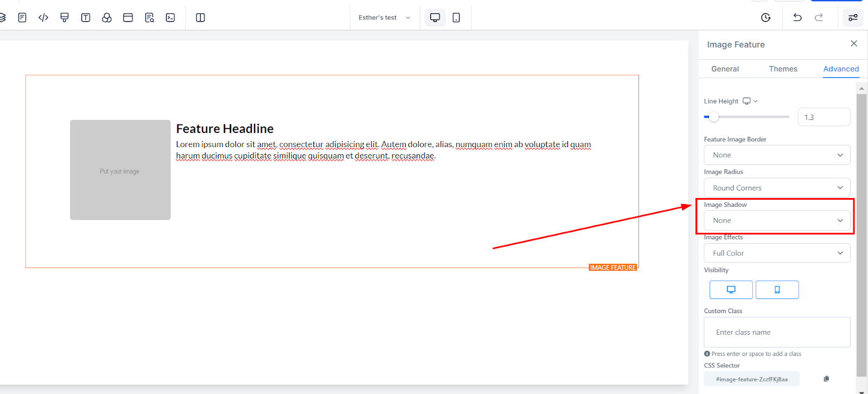The width and height of the screenshot is (868, 394).
Task: Select the Advanced tab
Action: tap(841, 69)
